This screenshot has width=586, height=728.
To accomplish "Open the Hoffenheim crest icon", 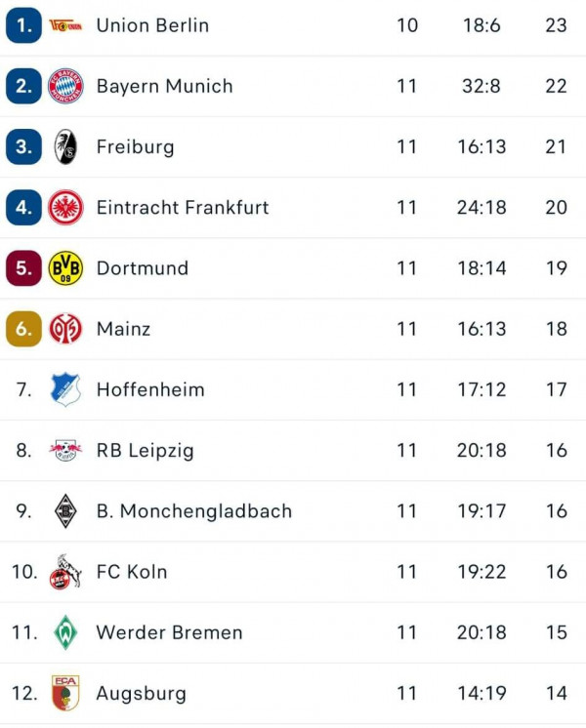I will (x=65, y=389).
